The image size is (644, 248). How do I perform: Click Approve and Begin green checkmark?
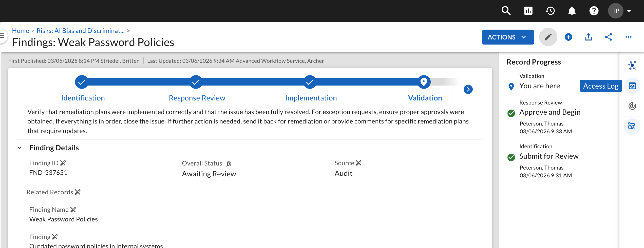point(511,113)
